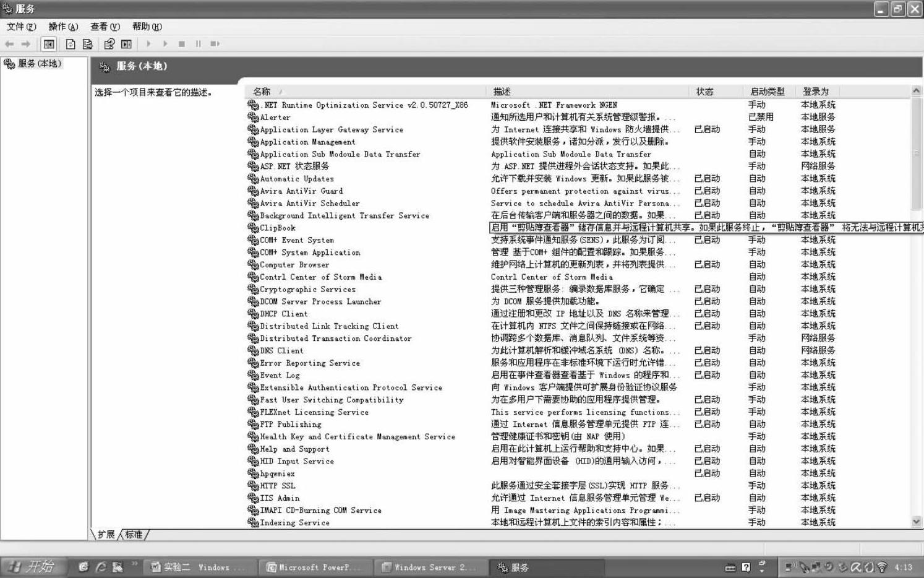Select Fast User Switching Compatibility

[x=332, y=400]
